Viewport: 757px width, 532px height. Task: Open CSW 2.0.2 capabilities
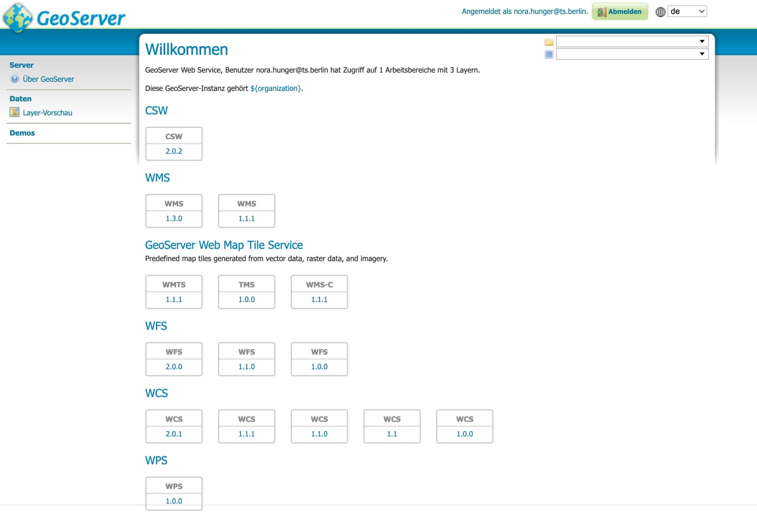click(174, 151)
